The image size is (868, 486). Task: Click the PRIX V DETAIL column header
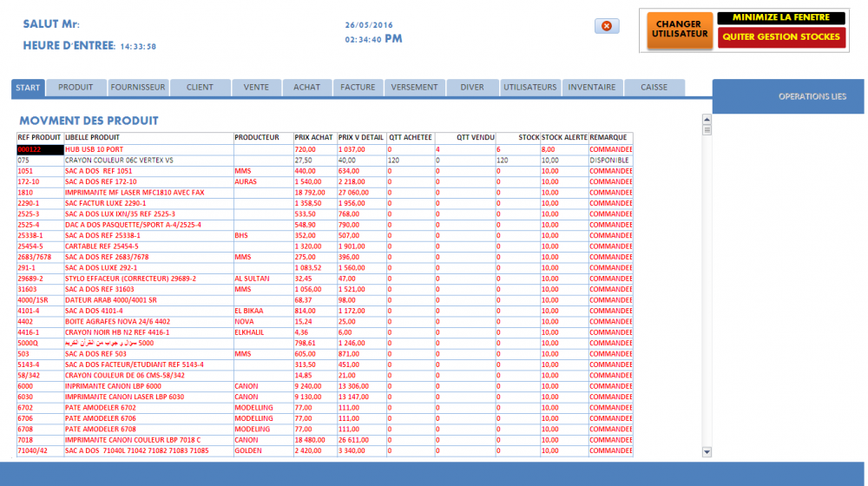click(x=361, y=138)
